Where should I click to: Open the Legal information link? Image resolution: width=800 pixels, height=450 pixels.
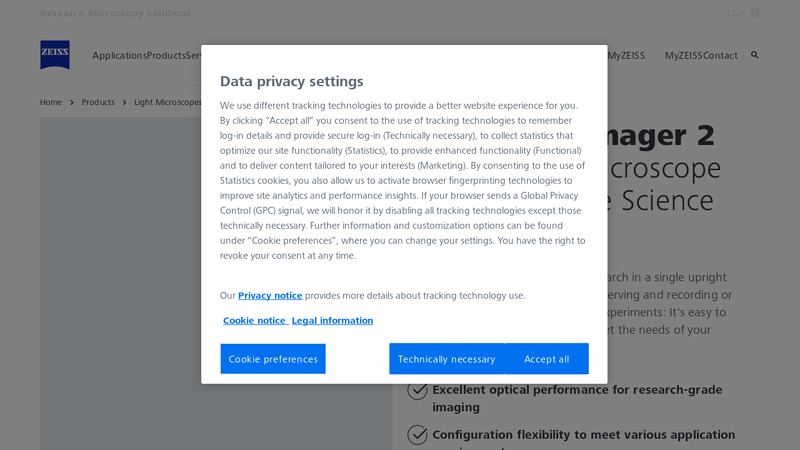[x=332, y=321]
